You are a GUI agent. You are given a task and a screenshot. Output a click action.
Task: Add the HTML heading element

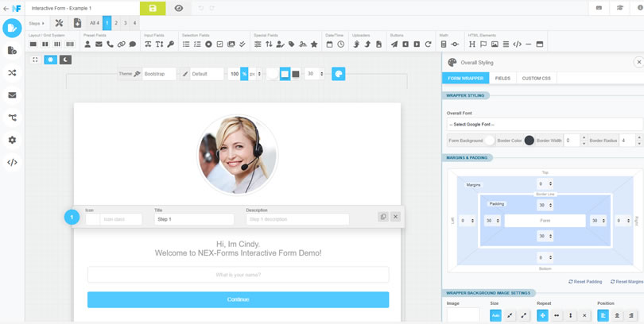(472, 44)
